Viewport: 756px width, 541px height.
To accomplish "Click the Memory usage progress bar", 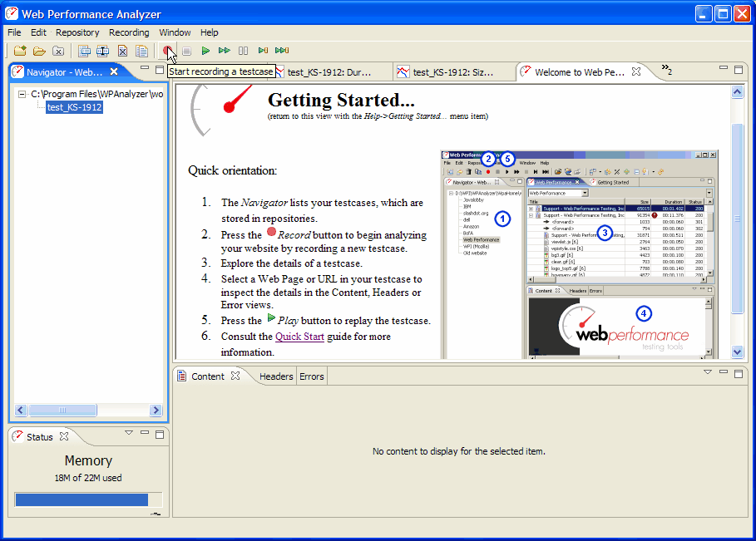I will pos(82,499).
